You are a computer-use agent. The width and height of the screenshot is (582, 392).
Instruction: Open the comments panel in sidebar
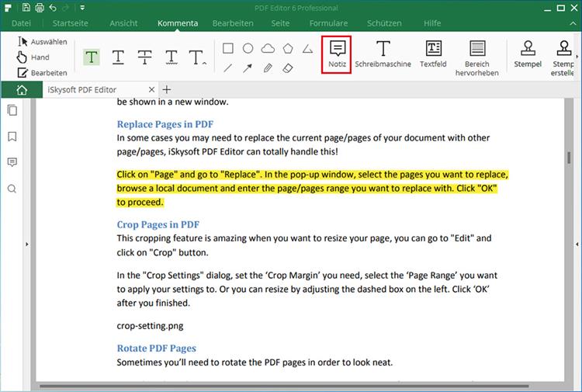tap(12, 162)
